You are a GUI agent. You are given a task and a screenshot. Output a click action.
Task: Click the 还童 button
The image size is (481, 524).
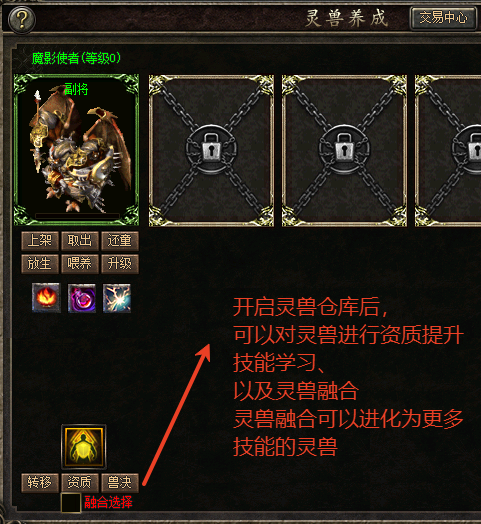click(x=120, y=241)
